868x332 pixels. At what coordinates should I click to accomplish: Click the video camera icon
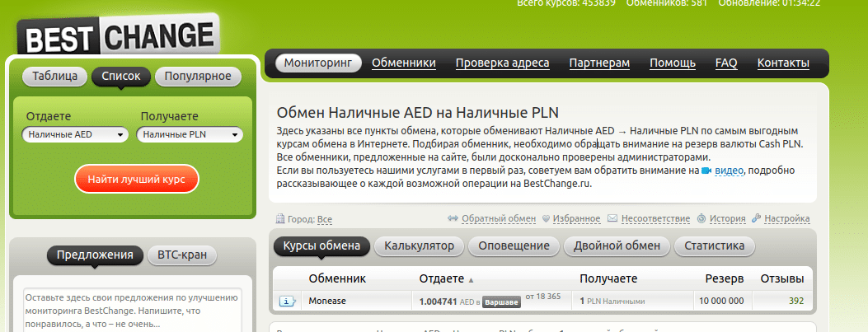pyautogui.click(x=706, y=171)
